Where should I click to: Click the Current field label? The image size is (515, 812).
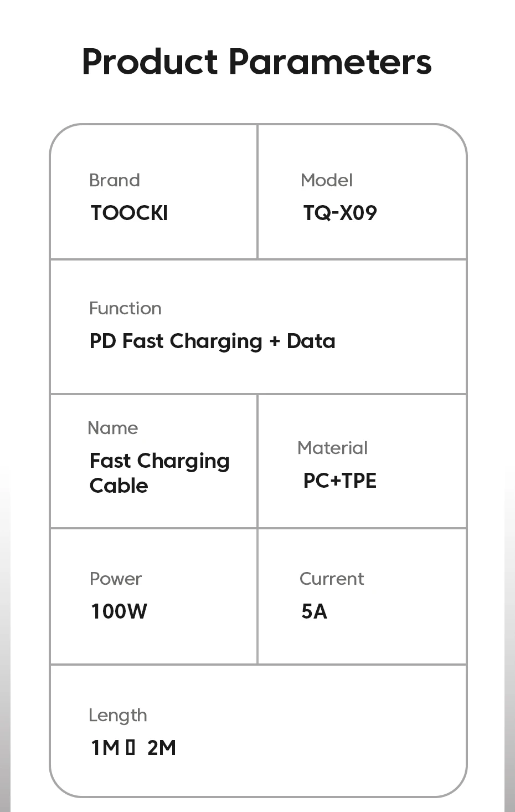(x=332, y=579)
